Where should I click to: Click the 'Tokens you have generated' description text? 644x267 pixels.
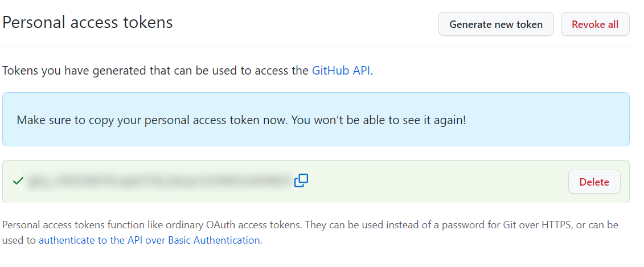click(187, 71)
